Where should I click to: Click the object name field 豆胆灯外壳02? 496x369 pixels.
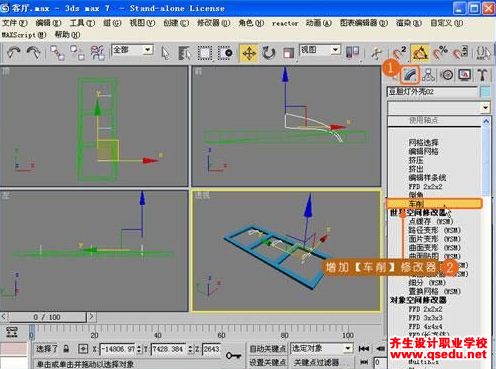432,92
